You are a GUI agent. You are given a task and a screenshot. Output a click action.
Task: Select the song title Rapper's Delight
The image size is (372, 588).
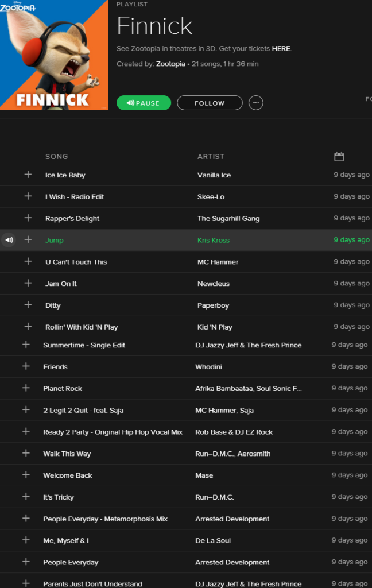point(72,219)
